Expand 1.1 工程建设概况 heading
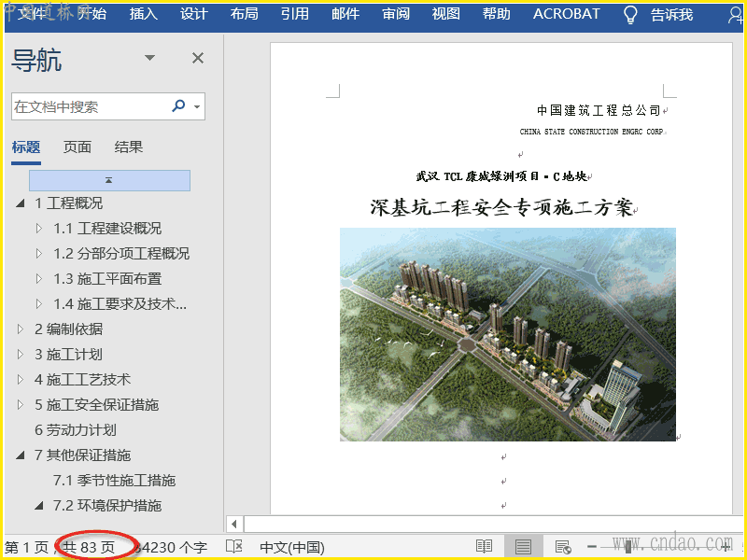 (x=39, y=229)
